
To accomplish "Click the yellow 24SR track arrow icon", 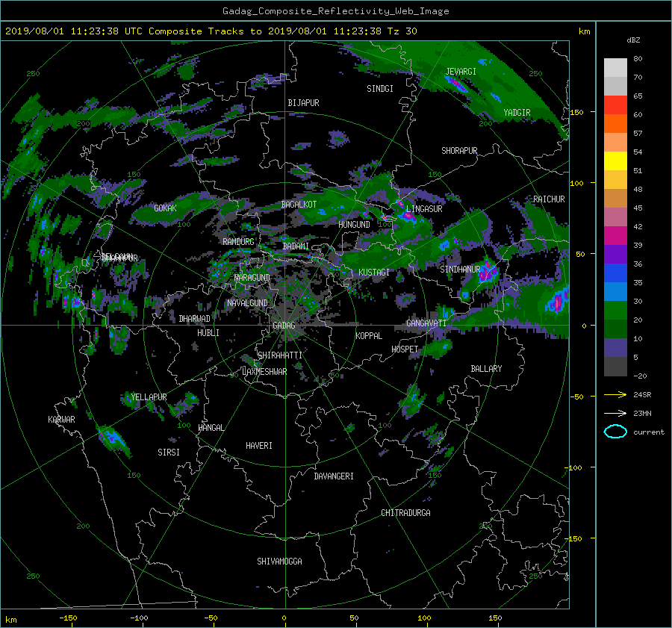I will [615, 394].
